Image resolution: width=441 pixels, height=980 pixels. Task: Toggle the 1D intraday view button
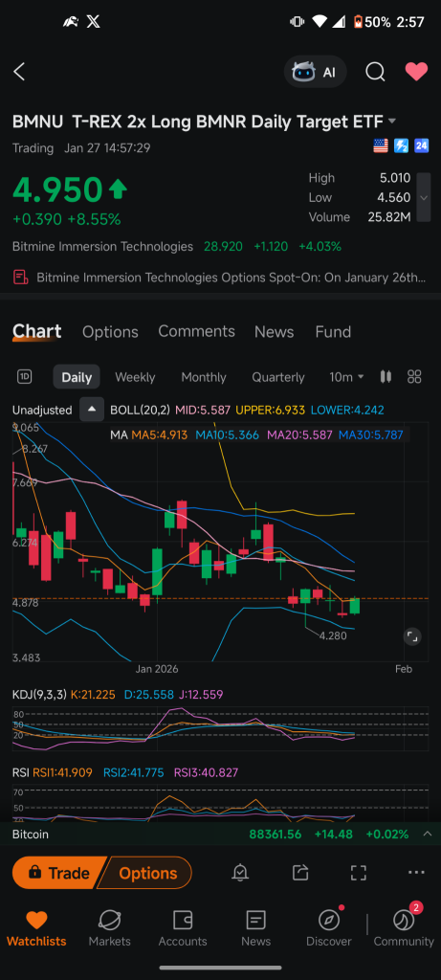tap(24, 376)
